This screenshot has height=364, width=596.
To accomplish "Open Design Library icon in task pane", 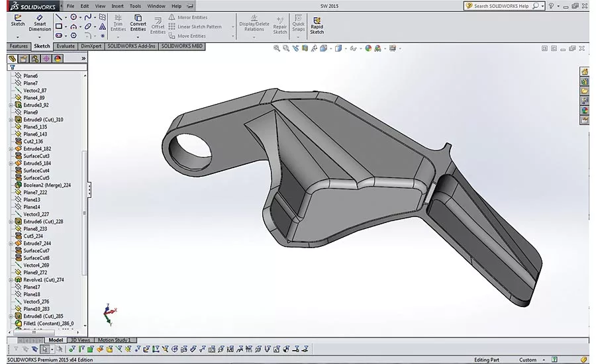I will 584,81.
